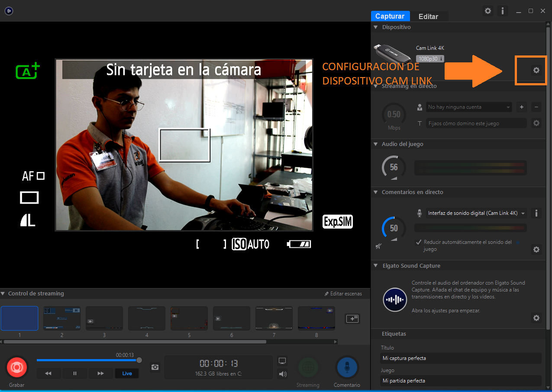Toggle Reducir automáticamente el sonido checkbox
This screenshot has width=552, height=392.
click(x=418, y=242)
